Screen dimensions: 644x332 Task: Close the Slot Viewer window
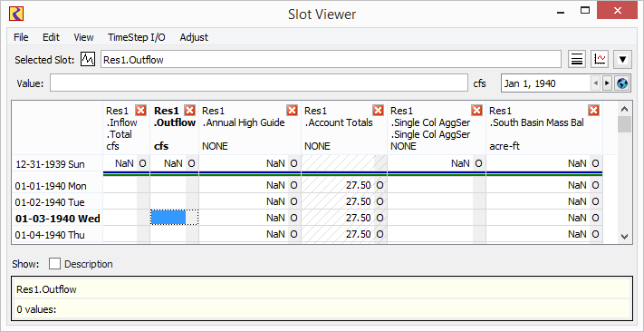pyautogui.click(x=618, y=11)
